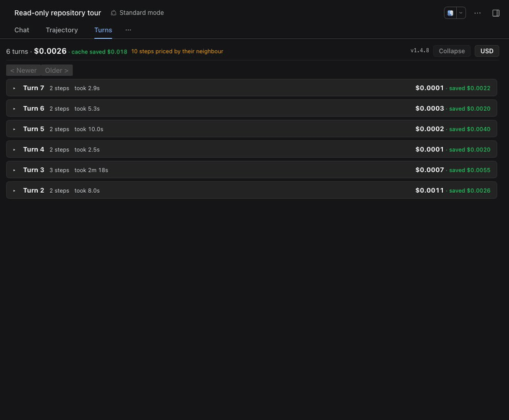509x420 pixels.
Task: Click the Turn 5 title
Action: [x=34, y=129]
